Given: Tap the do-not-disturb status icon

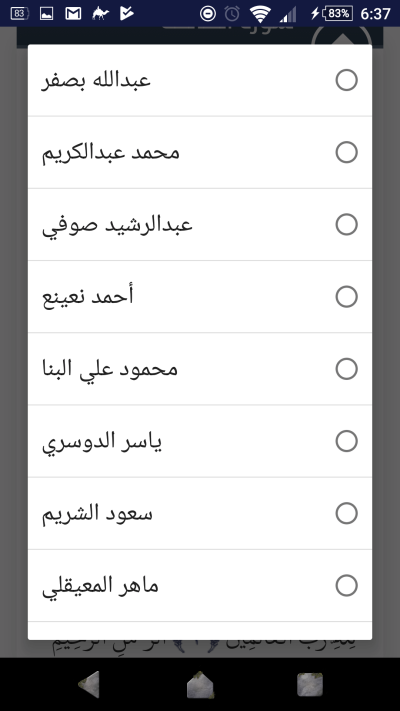Looking at the screenshot, I should point(208,14).
